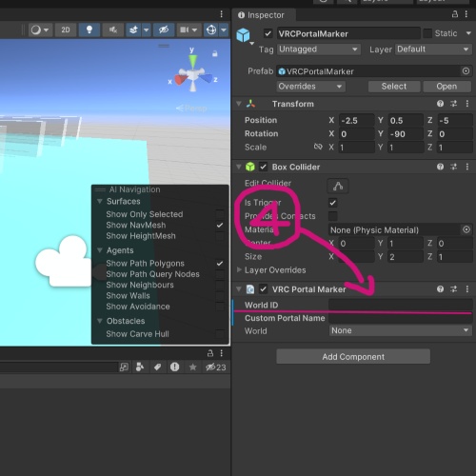This screenshot has height=476, width=476.
Task: Collapse the Box Collider component
Action: click(239, 167)
